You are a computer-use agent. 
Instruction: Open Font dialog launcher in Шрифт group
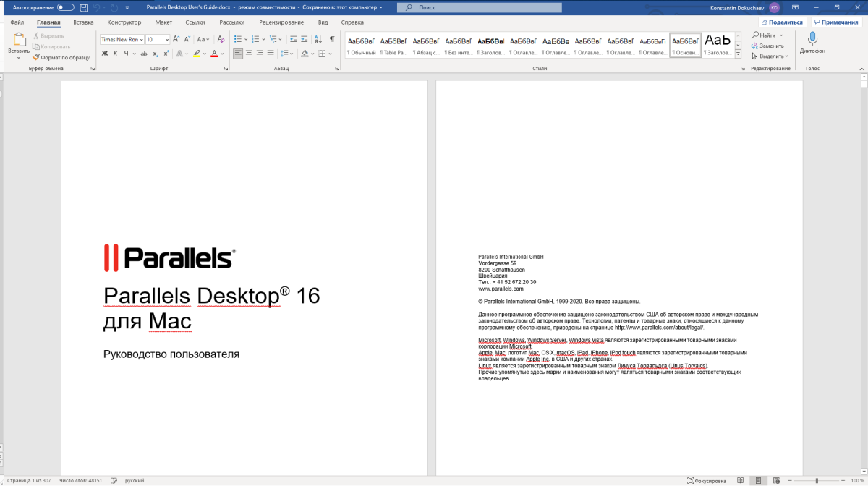tap(225, 68)
